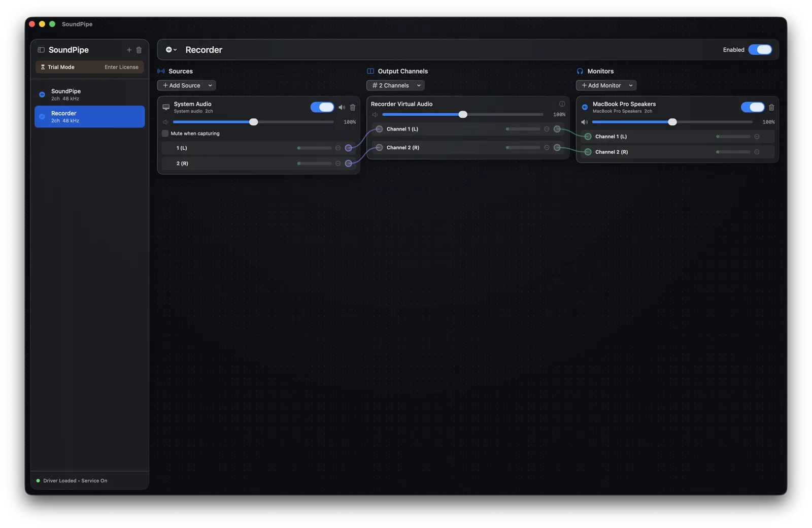Open options for monitor Channel 1 (L)
Screen dimensions: 812x528
tap(757, 137)
